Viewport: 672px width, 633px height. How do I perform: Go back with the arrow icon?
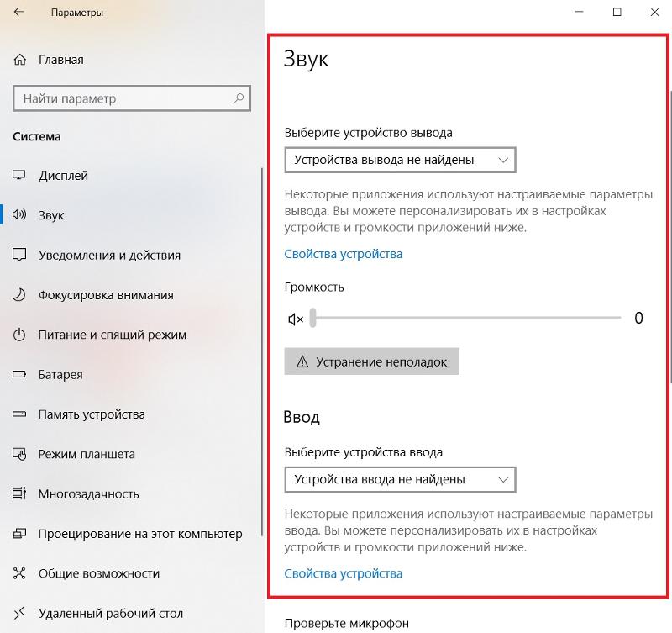(x=18, y=12)
